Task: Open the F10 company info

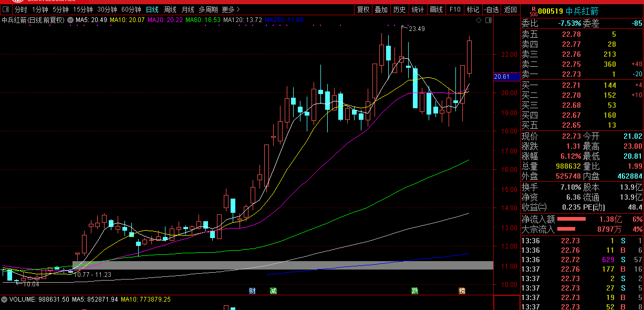Action: point(455,9)
